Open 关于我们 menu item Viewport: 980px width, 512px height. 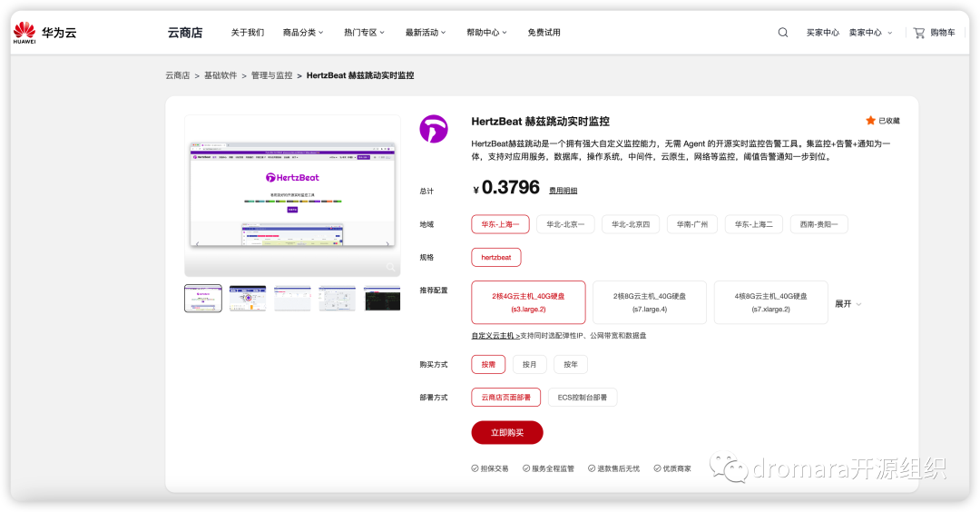click(248, 33)
